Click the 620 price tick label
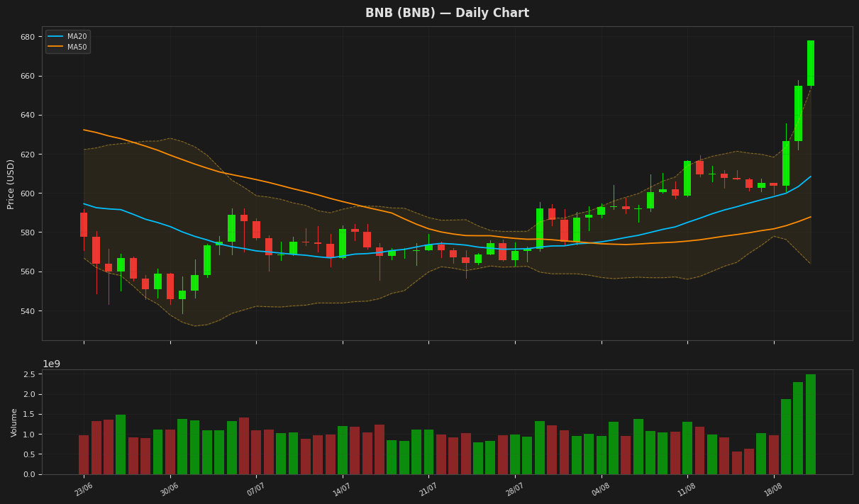The width and height of the screenshot is (859, 504). click(x=28, y=155)
